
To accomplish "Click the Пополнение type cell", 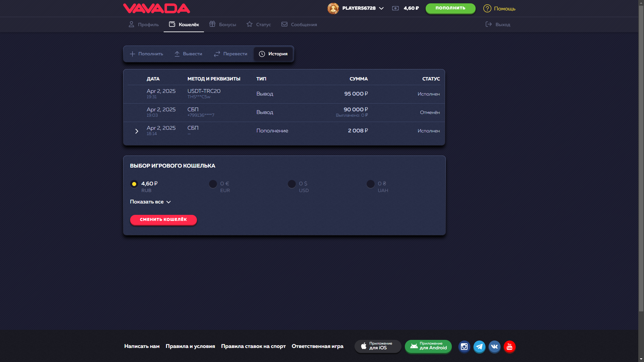I will 272,131.
